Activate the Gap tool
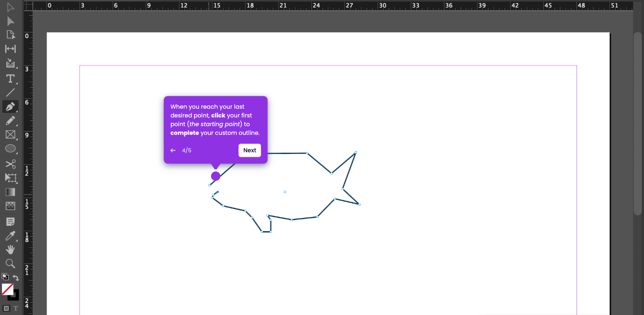 10,49
